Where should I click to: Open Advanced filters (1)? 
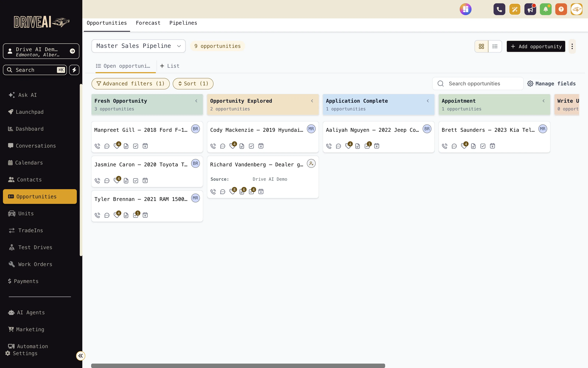click(x=130, y=84)
